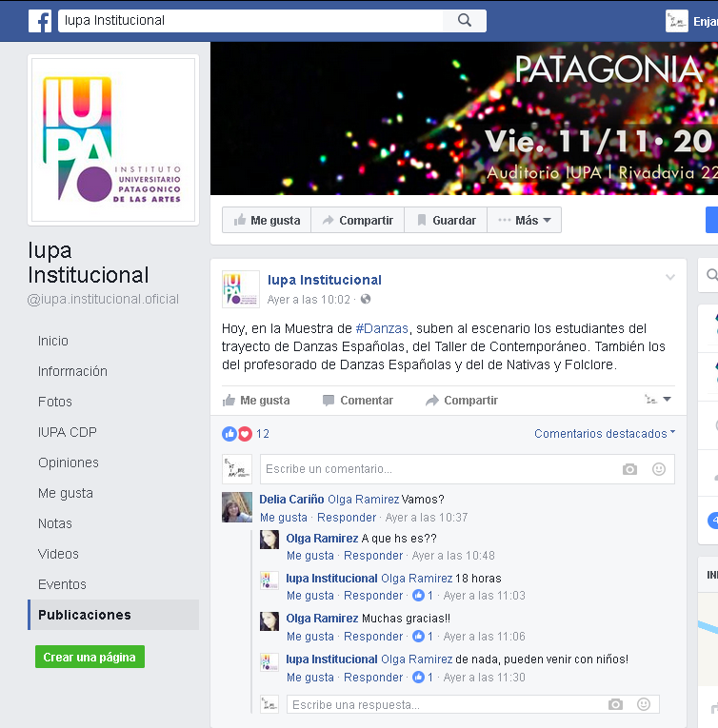Select Publicaciones in sidebar
Screen dimensions: 718x728
pyautogui.click(x=113, y=615)
